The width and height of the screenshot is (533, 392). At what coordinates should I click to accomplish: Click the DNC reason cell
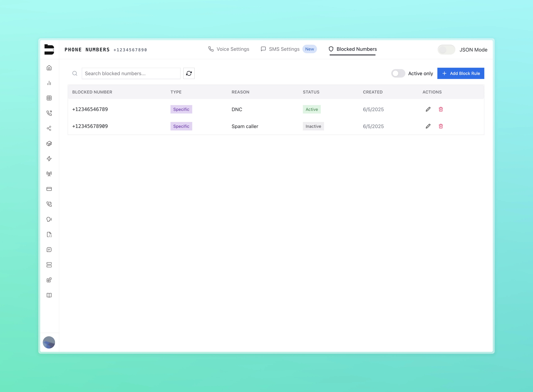[x=237, y=109]
